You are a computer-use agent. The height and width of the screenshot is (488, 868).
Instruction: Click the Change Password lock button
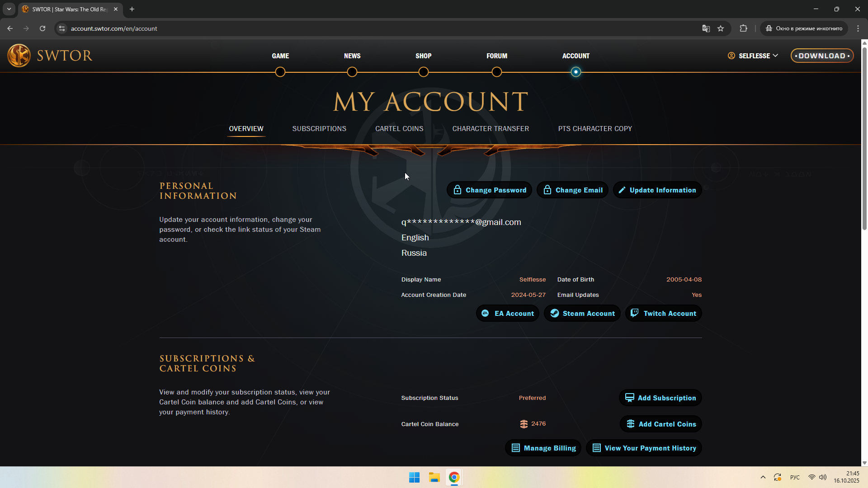click(x=489, y=190)
